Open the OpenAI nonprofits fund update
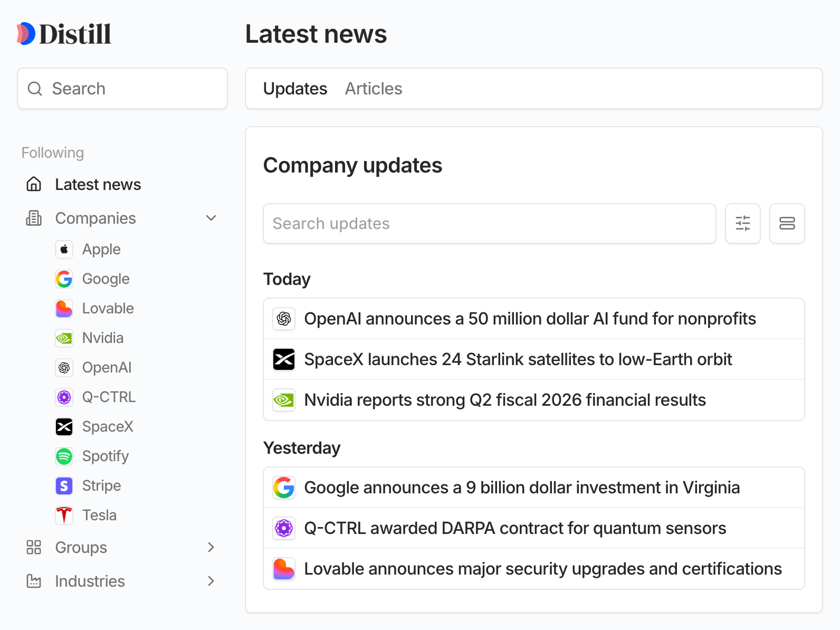 pyautogui.click(x=530, y=319)
